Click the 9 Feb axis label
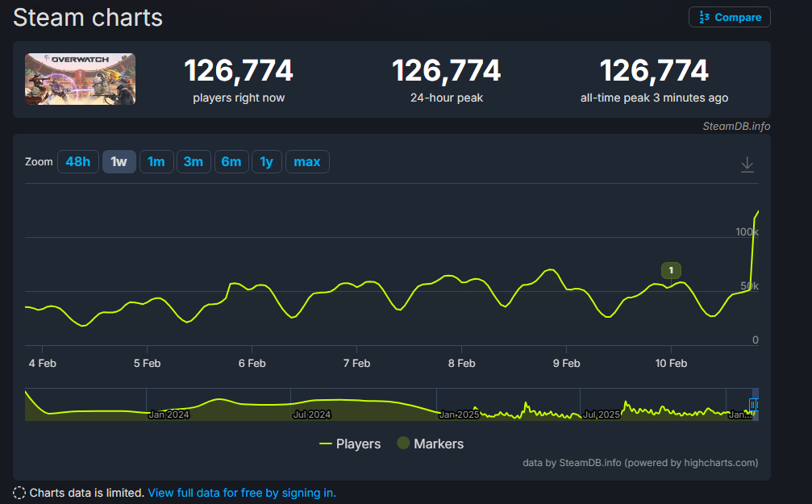Image resolution: width=812 pixels, height=504 pixels. (567, 363)
